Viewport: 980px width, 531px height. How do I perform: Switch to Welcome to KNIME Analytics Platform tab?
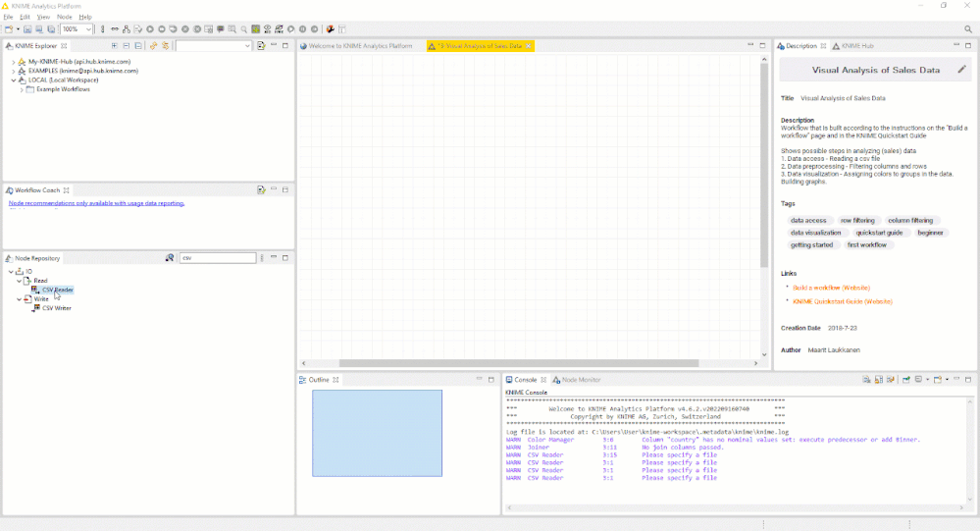point(356,46)
